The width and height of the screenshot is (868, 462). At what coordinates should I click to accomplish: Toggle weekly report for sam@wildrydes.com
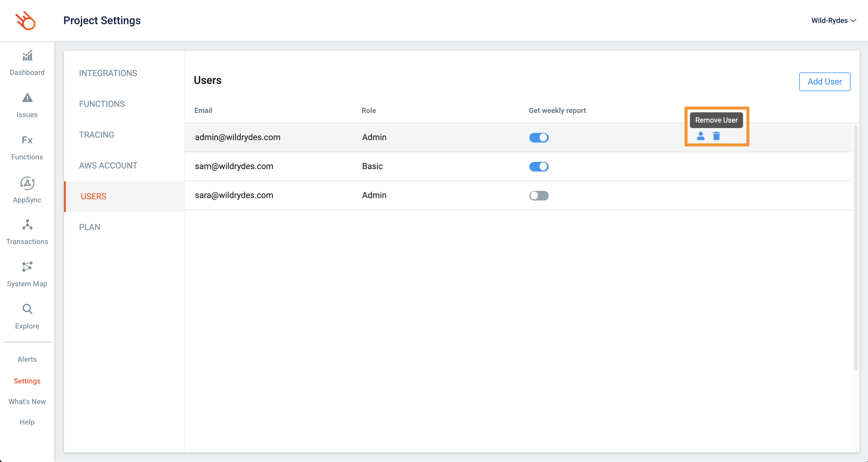tap(538, 167)
